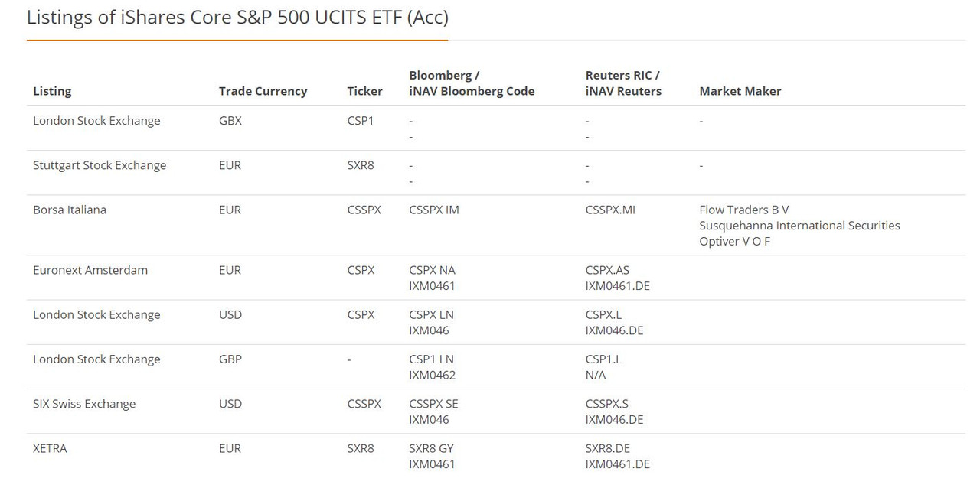Click IXM046.DE in the SIX Swiss row

click(614, 420)
